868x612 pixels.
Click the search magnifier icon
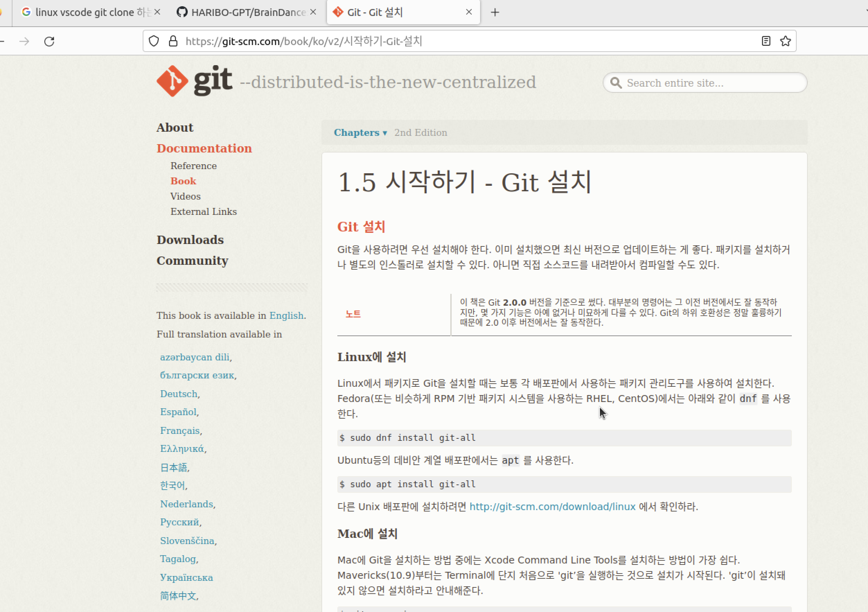[616, 83]
